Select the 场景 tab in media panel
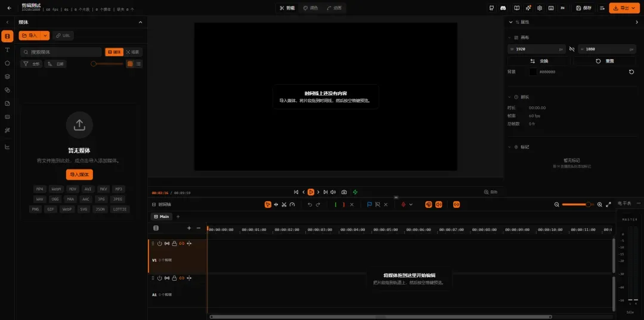 pyautogui.click(x=132, y=52)
